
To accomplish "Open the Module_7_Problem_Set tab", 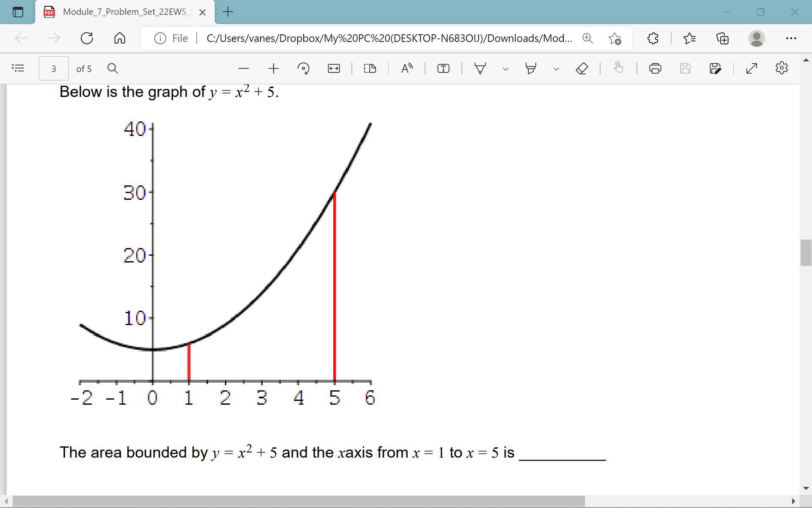I will [x=125, y=12].
